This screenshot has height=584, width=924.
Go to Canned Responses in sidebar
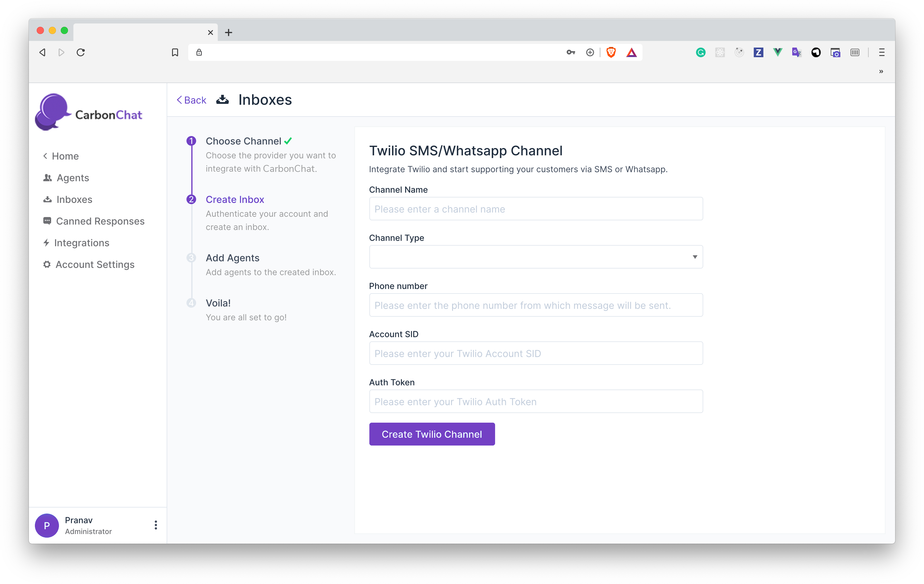(x=100, y=221)
